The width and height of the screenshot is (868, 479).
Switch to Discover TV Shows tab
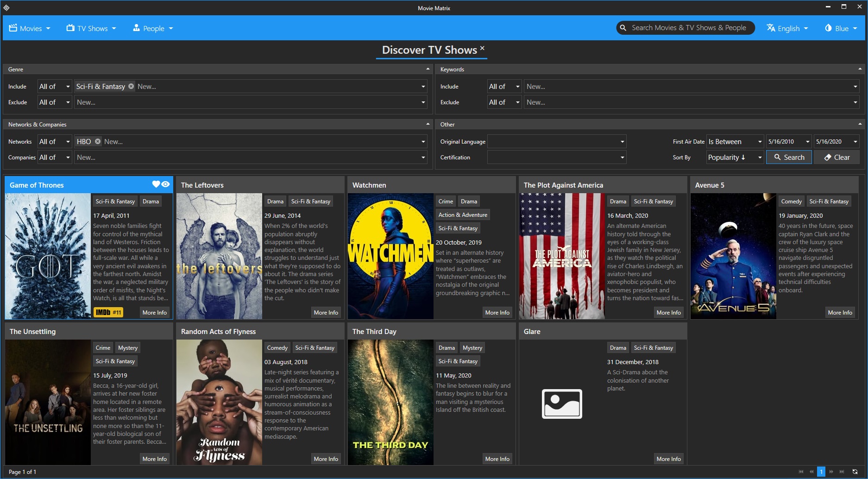pos(429,50)
